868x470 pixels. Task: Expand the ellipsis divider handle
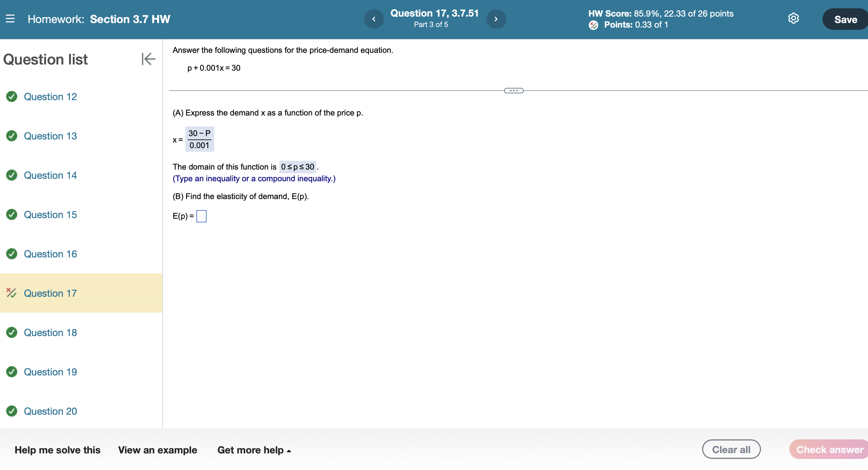pyautogui.click(x=514, y=91)
